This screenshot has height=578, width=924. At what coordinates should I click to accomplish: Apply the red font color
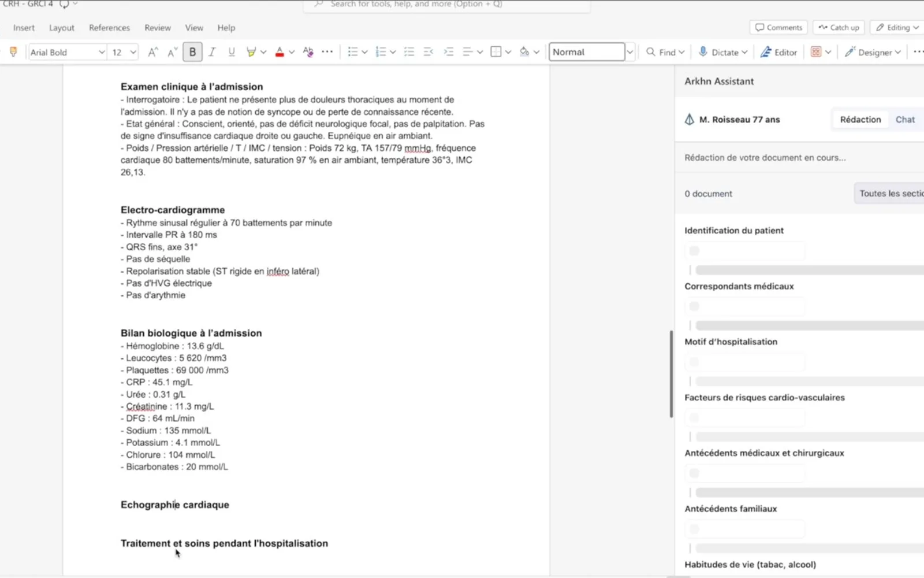[x=280, y=52]
